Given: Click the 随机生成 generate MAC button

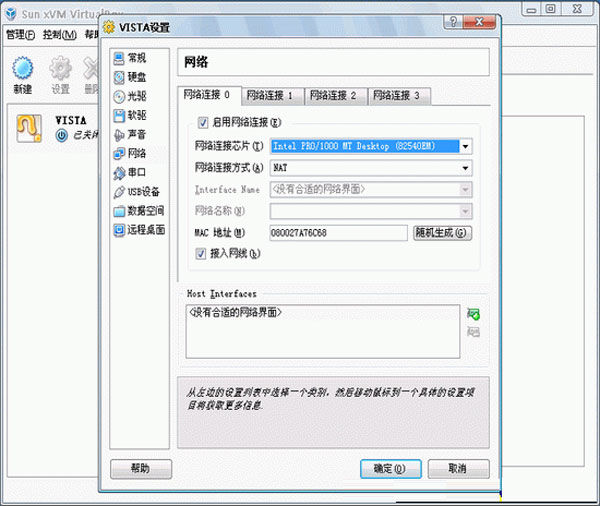Looking at the screenshot, I should (442, 233).
